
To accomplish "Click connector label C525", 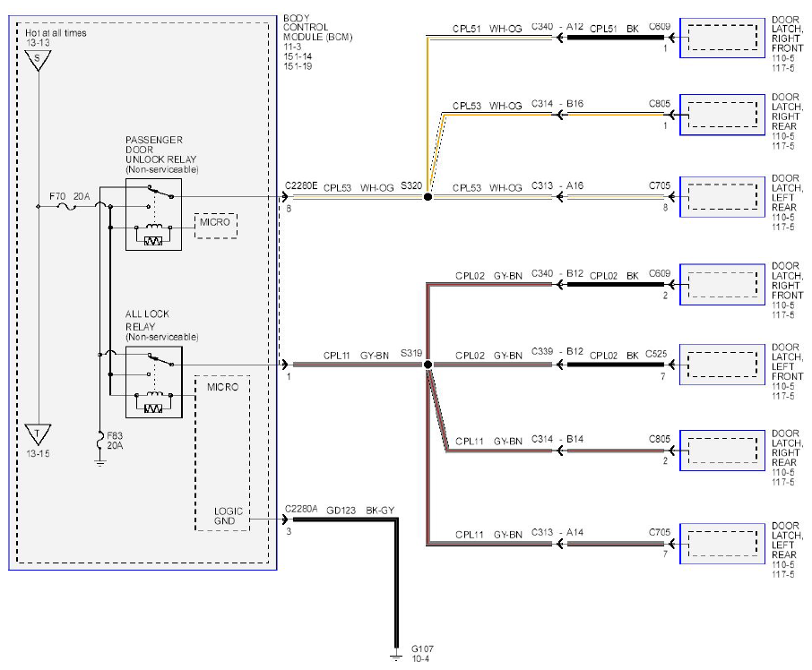I will tap(656, 355).
